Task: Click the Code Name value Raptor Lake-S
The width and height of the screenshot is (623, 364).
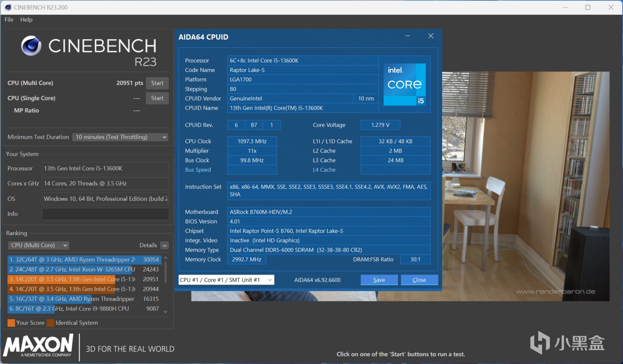Action: (303, 70)
